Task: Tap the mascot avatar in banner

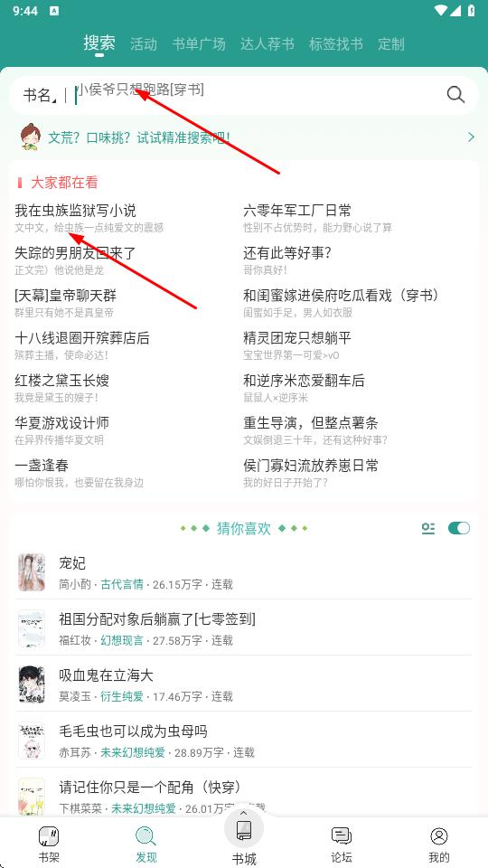Action: [30, 137]
